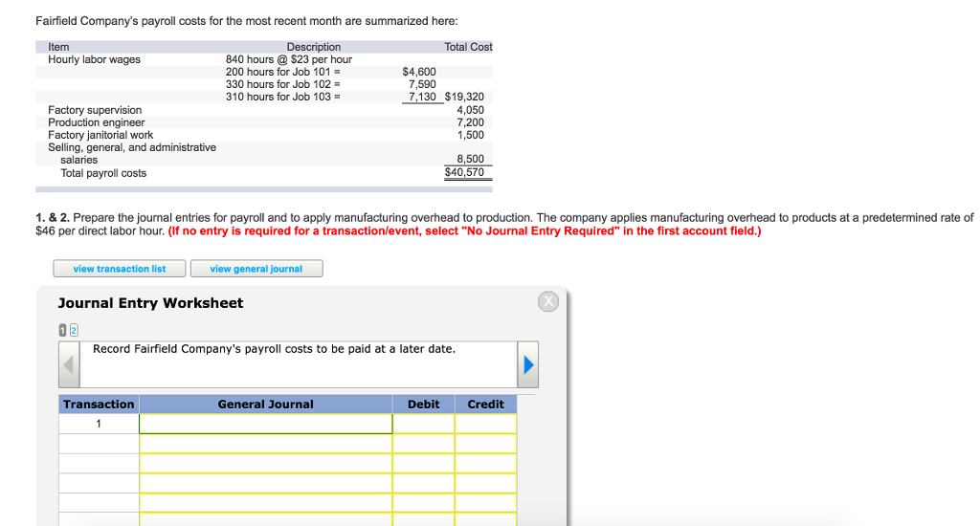Click the 'Hourly labor wages' item
The height and width of the screenshot is (526, 980).
click(95, 59)
